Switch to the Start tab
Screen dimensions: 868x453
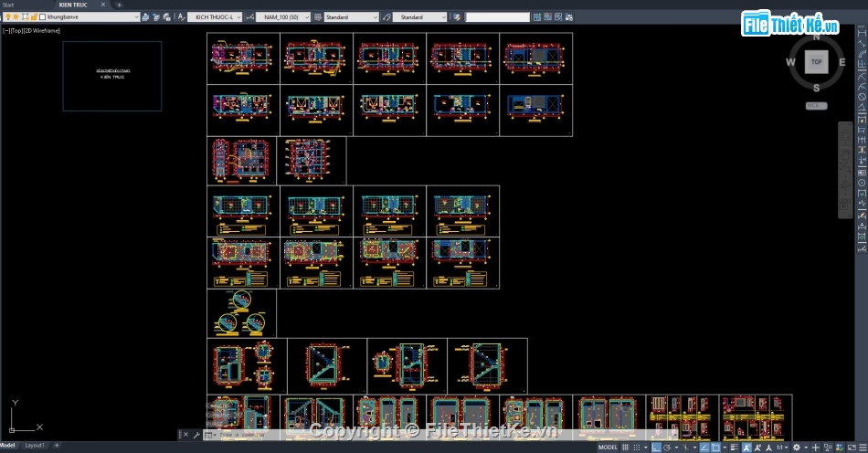(x=9, y=5)
